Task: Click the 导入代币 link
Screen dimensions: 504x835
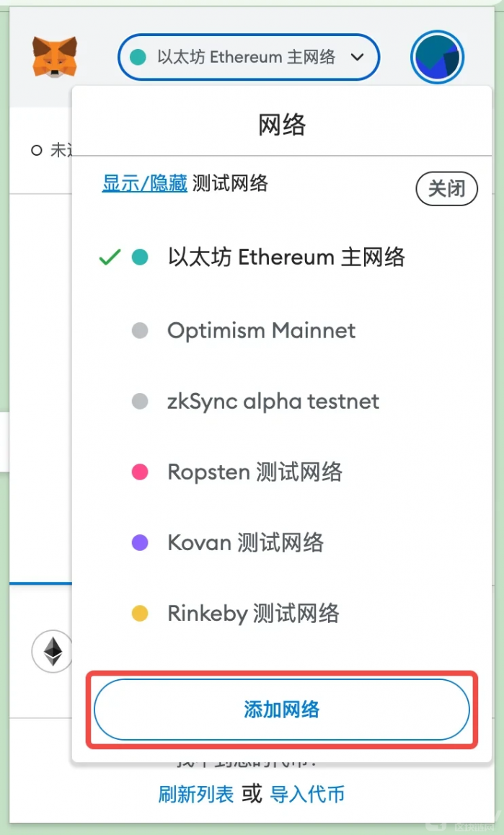Action: [x=307, y=794]
